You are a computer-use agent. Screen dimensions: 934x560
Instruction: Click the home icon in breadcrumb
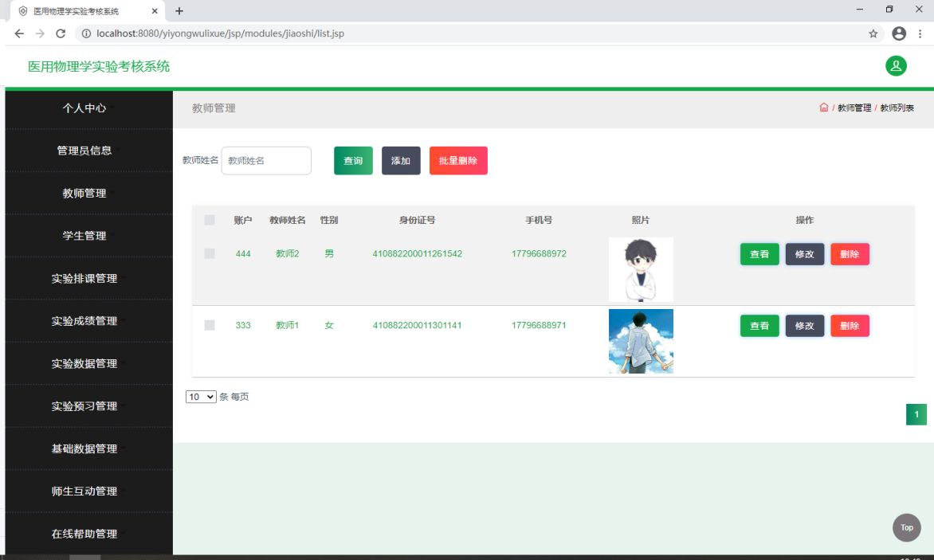coord(823,108)
